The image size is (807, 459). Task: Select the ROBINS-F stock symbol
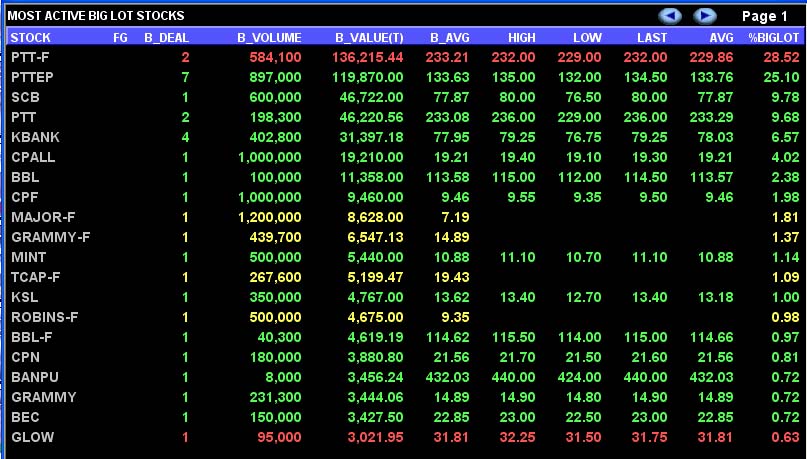pyautogui.click(x=44, y=317)
